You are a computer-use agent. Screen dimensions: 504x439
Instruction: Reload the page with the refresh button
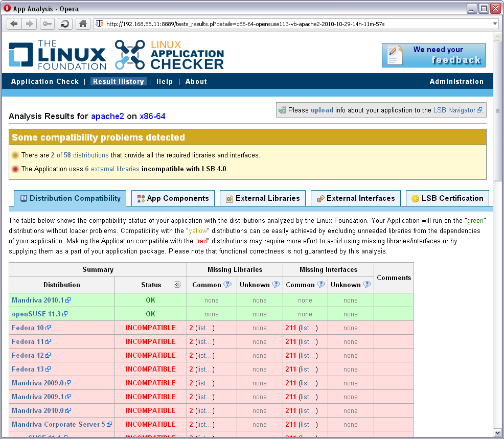pos(65,24)
